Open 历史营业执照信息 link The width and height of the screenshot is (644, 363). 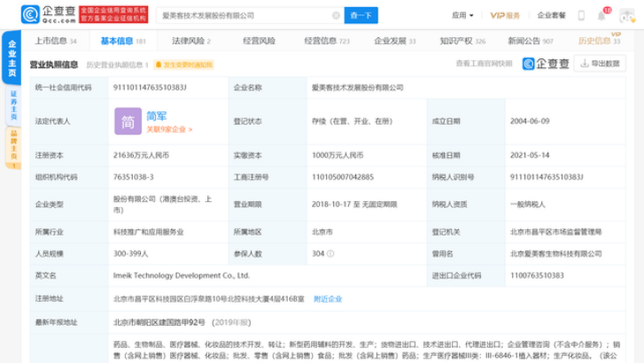117,65
